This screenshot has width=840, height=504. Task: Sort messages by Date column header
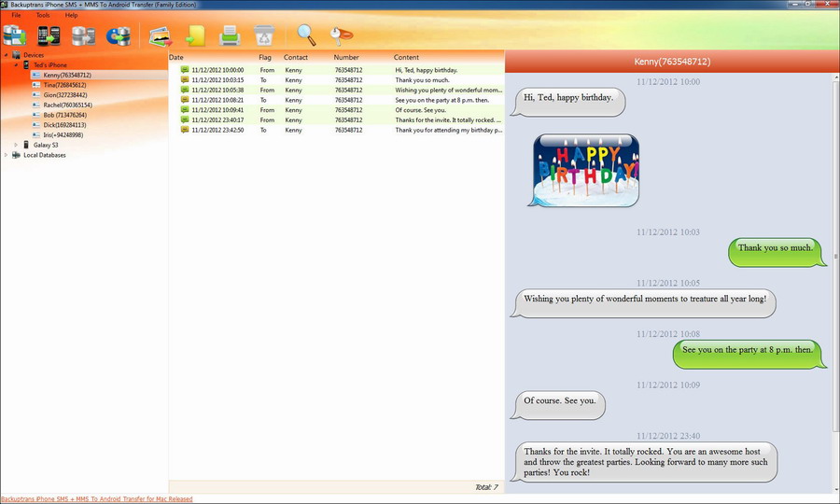click(176, 57)
